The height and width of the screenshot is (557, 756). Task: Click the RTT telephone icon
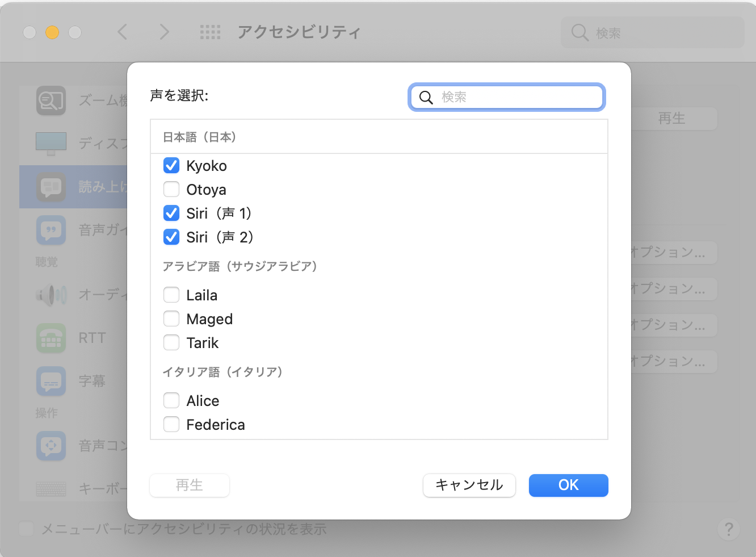[51, 338]
